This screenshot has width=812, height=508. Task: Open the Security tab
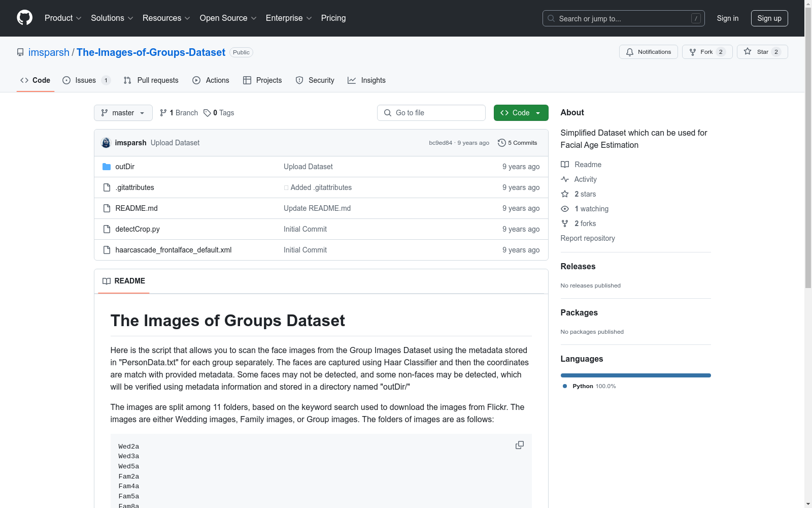(315, 80)
